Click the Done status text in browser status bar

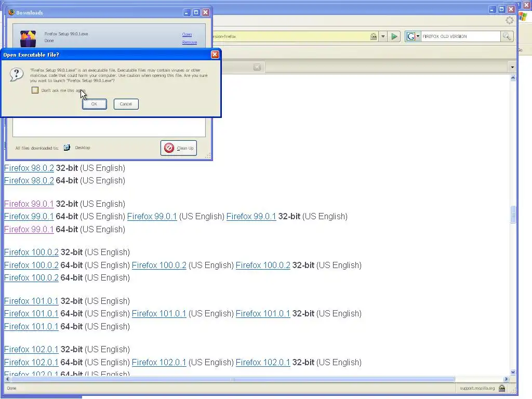(x=11, y=388)
